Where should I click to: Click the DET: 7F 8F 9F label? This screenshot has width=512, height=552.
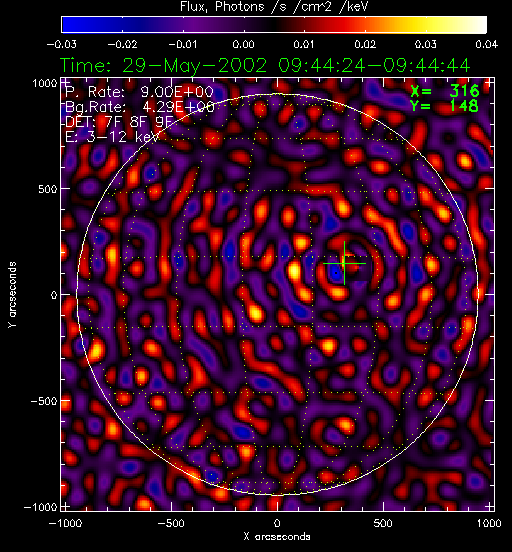tap(119, 121)
